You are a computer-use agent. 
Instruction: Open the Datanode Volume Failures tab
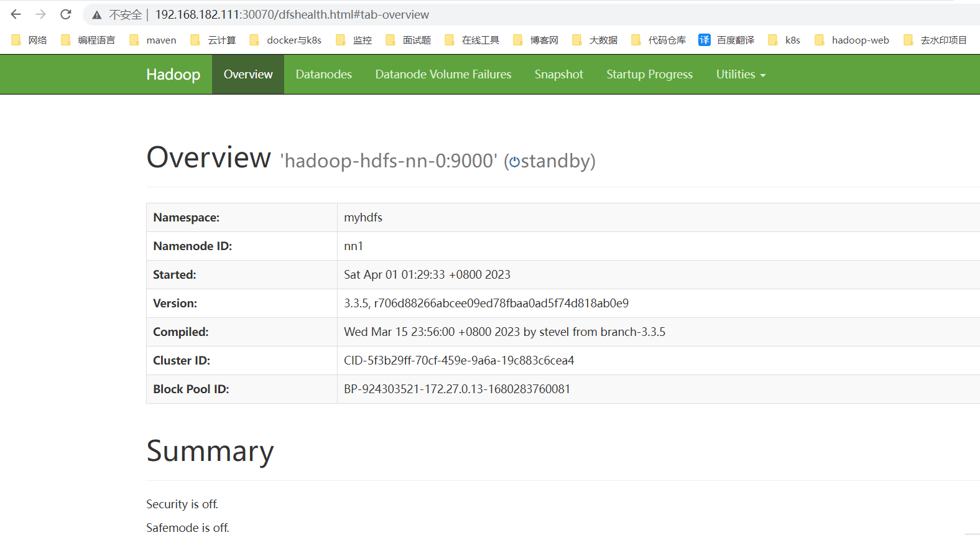coord(443,74)
